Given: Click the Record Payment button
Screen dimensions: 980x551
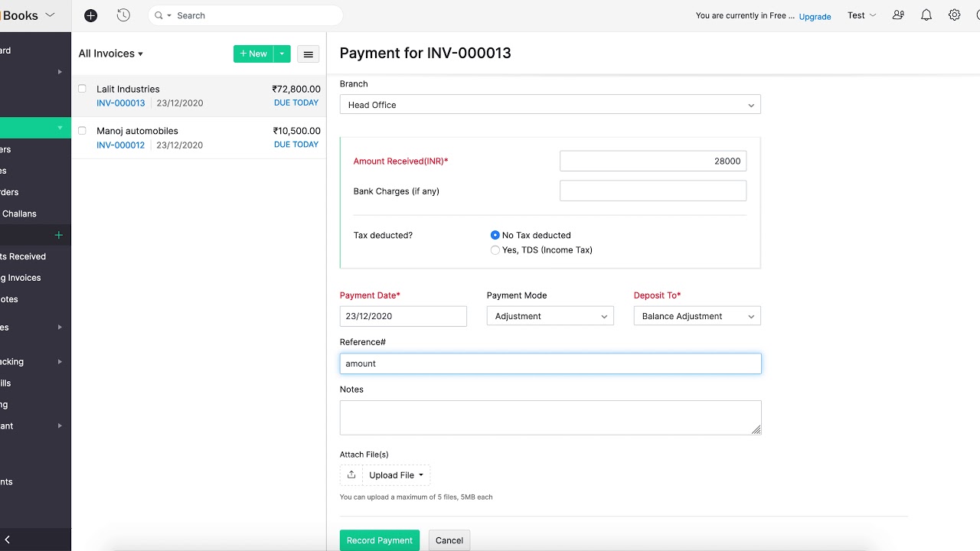Looking at the screenshot, I should [x=379, y=540].
